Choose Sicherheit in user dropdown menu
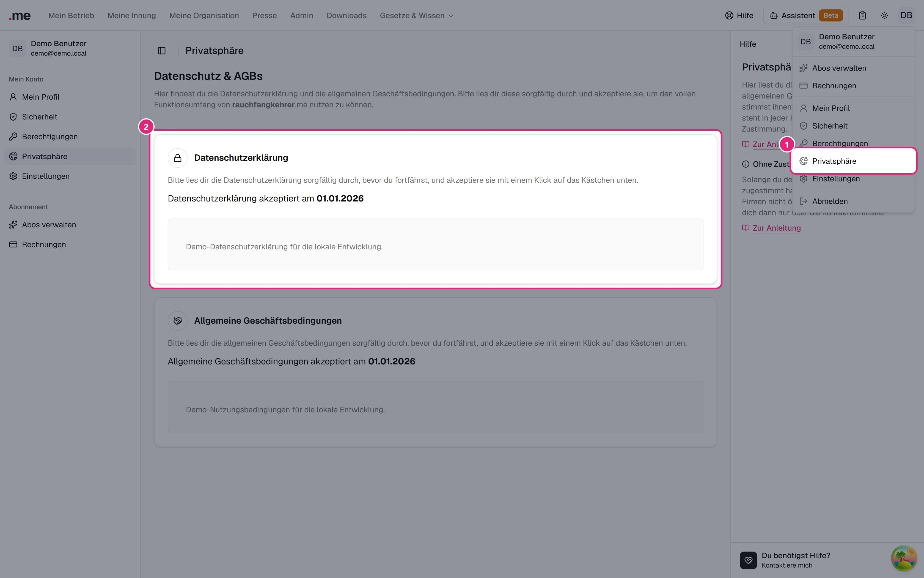Screen dimensions: 924x578 pyautogui.click(x=853, y=126)
